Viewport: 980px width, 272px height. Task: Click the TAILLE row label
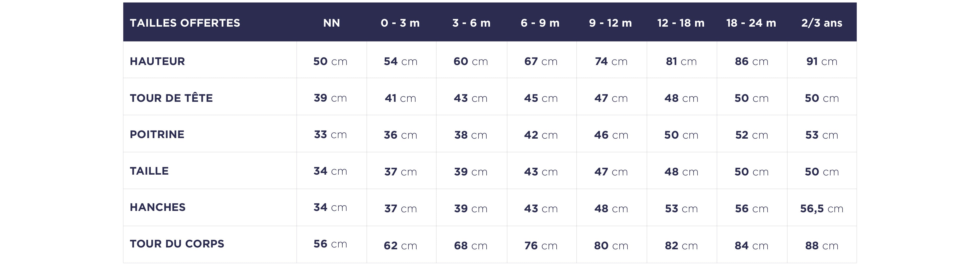tap(149, 171)
